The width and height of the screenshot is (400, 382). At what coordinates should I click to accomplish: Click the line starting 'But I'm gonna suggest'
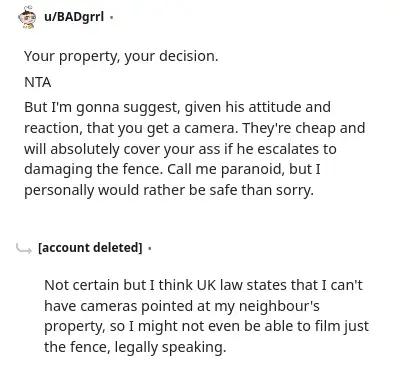coord(177,108)
